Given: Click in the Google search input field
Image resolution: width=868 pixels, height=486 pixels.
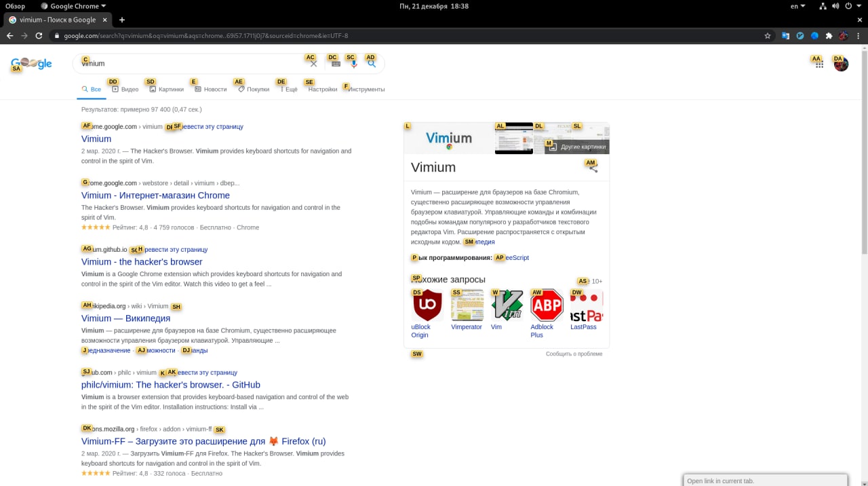Looking at the screenshot, I should tap(190, 64).
